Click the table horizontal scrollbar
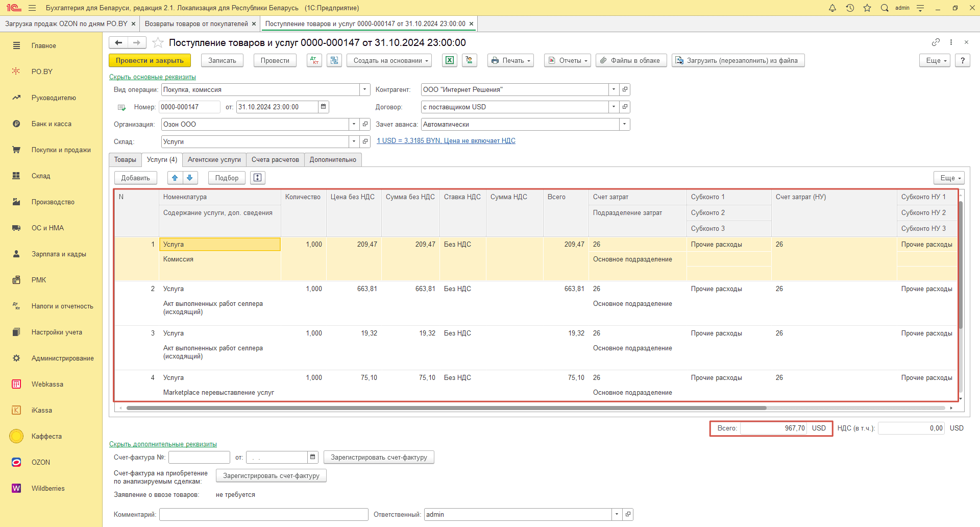The image size is (980, 527). 447,408
